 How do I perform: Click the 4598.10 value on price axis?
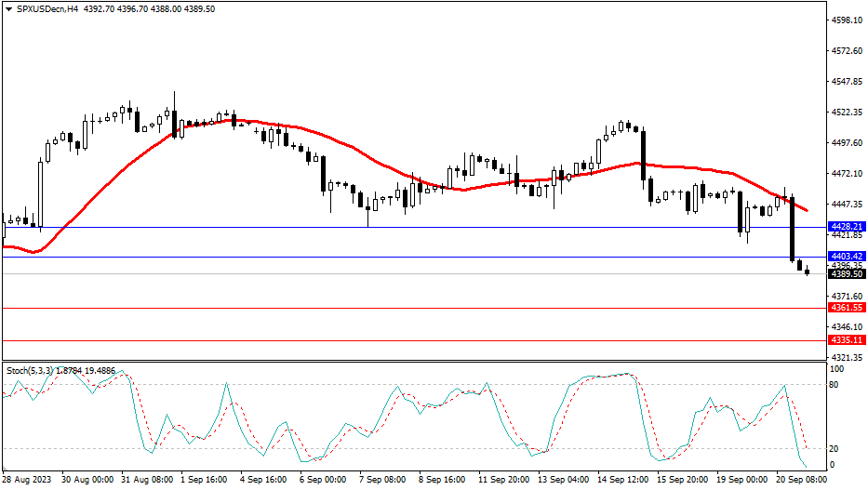click(848, 20)
